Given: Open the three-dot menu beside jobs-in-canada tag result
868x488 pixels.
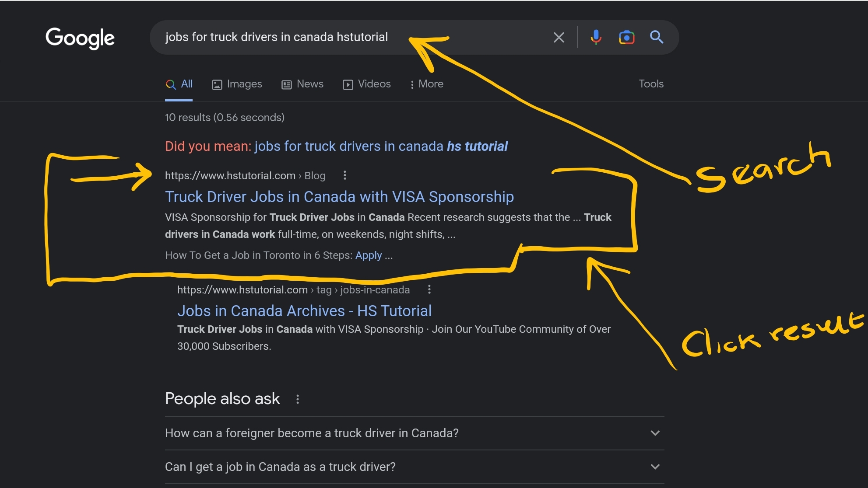Looking at the screenshot, I should [429, 289].
